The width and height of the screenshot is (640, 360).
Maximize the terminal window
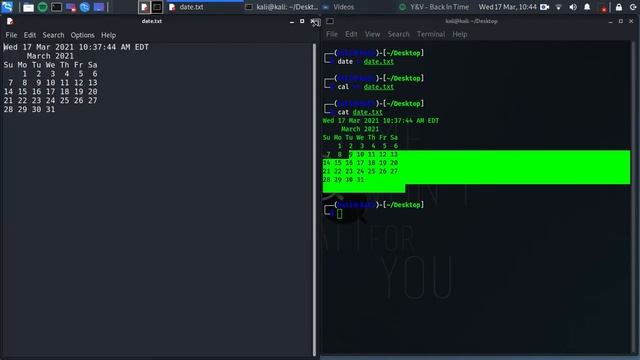tap(621, 21)
